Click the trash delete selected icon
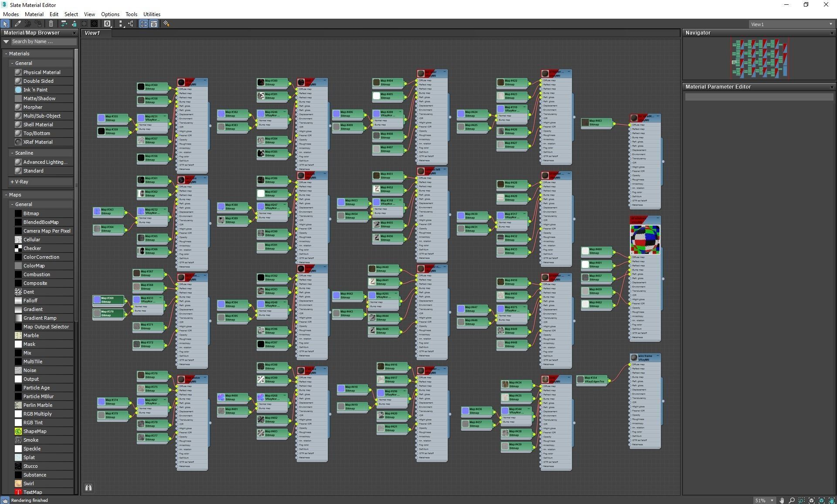The width and height of the screenshot is (837, 504). coord(51,24)
